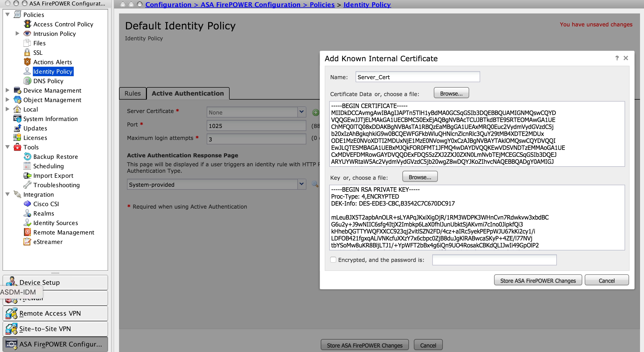Collapse the Tools tree node

(8, 147)
